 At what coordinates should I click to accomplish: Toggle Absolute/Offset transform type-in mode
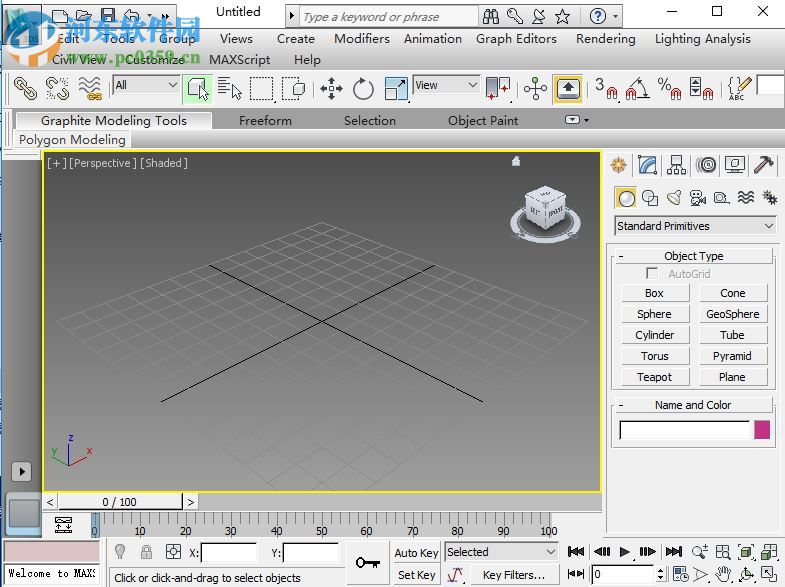173,552
